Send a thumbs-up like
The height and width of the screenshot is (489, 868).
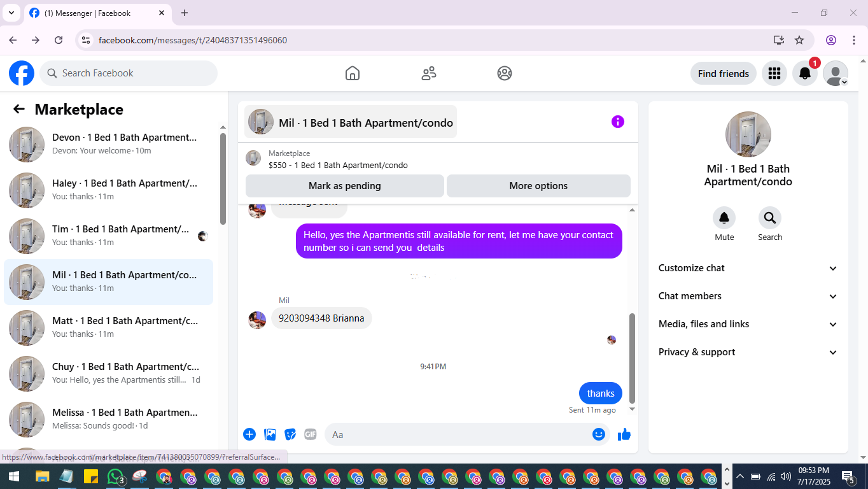pos(624,434)
